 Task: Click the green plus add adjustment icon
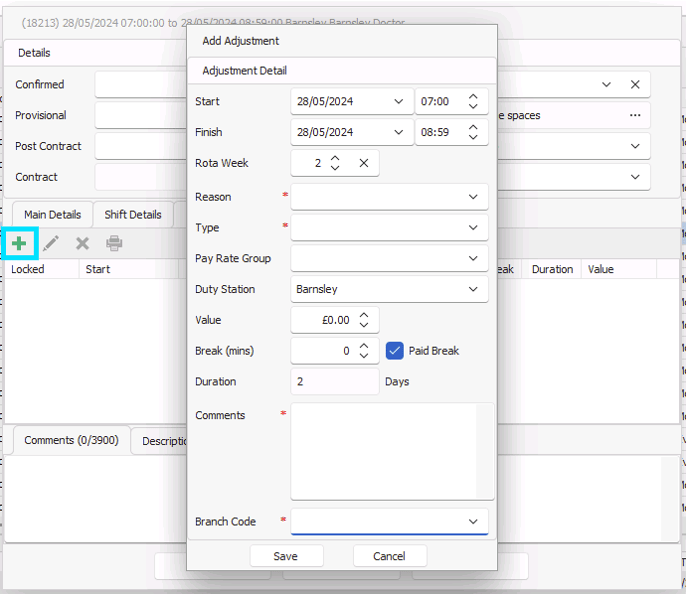pos(19,243)
